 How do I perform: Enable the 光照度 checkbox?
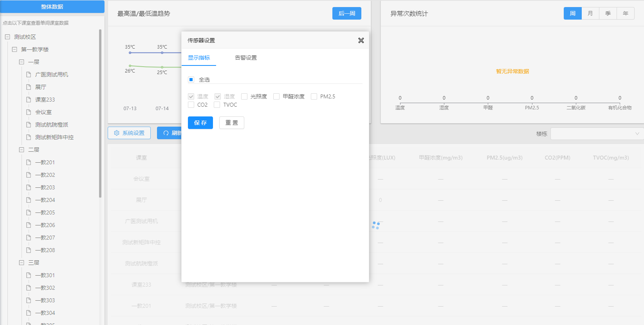[x=244, y=96]
